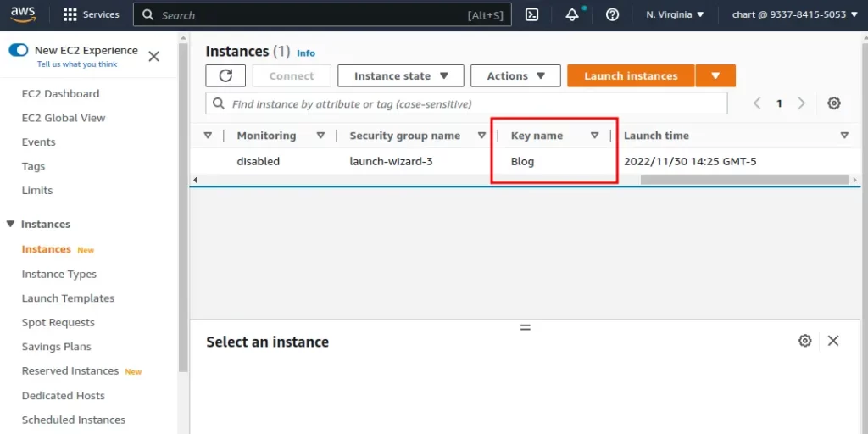868x434 pixels.
Task: Click the disabled Connect button
Action: pos(292,75)
